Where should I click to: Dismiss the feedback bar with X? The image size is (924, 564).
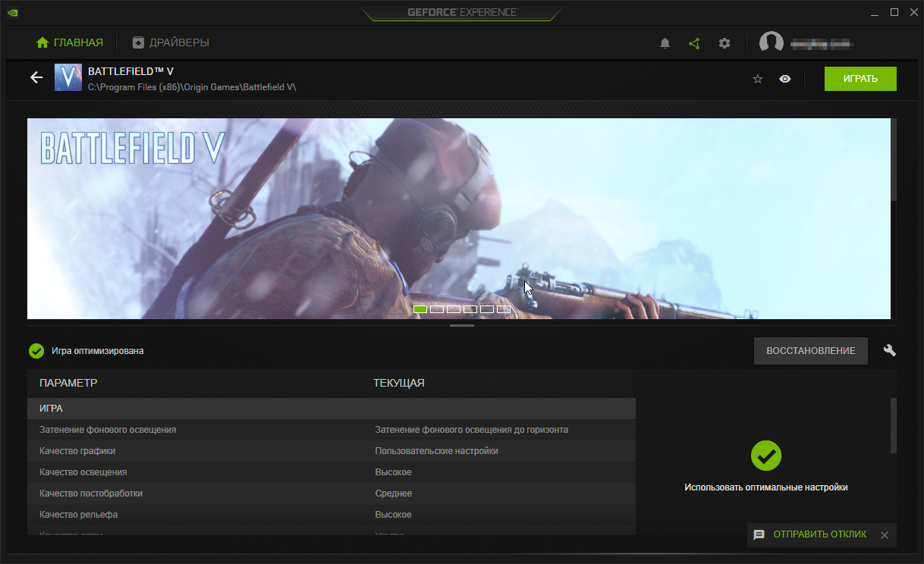pyautogui.click(x=884, y=535)
